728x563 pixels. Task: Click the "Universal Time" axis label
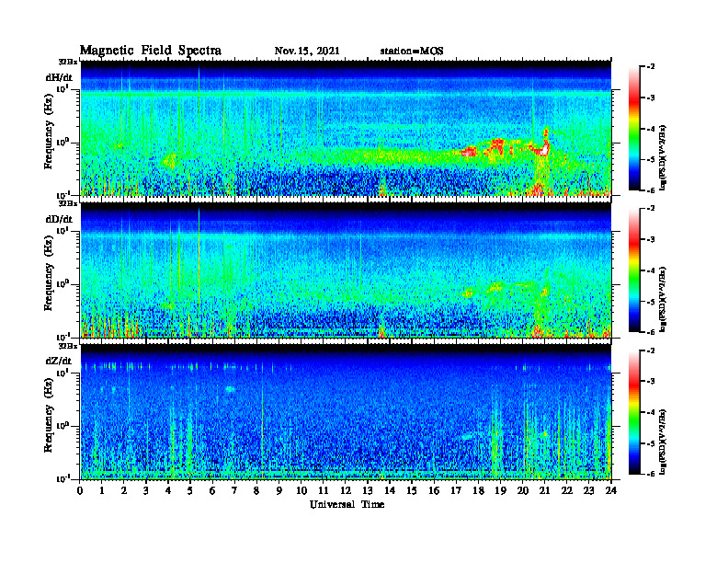[x=347, y=504]
